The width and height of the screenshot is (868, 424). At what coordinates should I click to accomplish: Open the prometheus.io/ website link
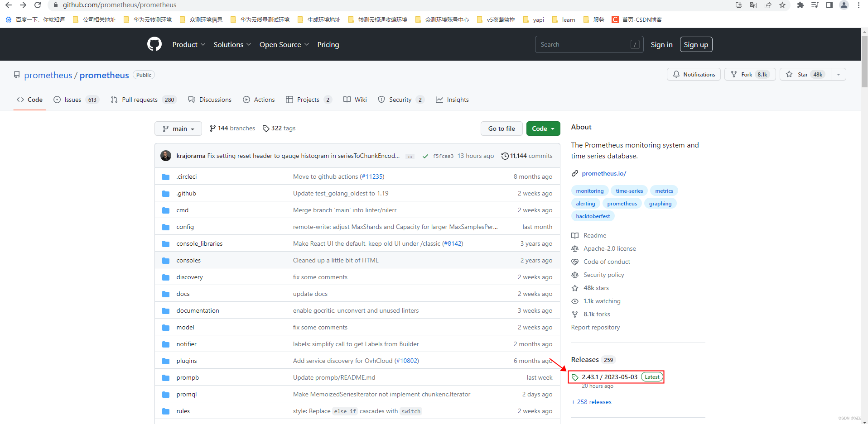604,173
